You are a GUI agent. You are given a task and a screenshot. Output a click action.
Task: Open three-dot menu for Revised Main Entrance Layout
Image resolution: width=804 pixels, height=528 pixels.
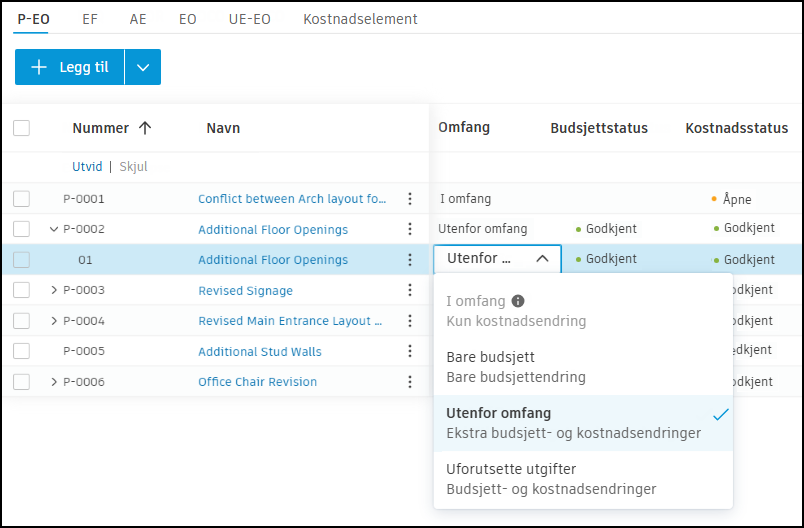coord(409,321)
